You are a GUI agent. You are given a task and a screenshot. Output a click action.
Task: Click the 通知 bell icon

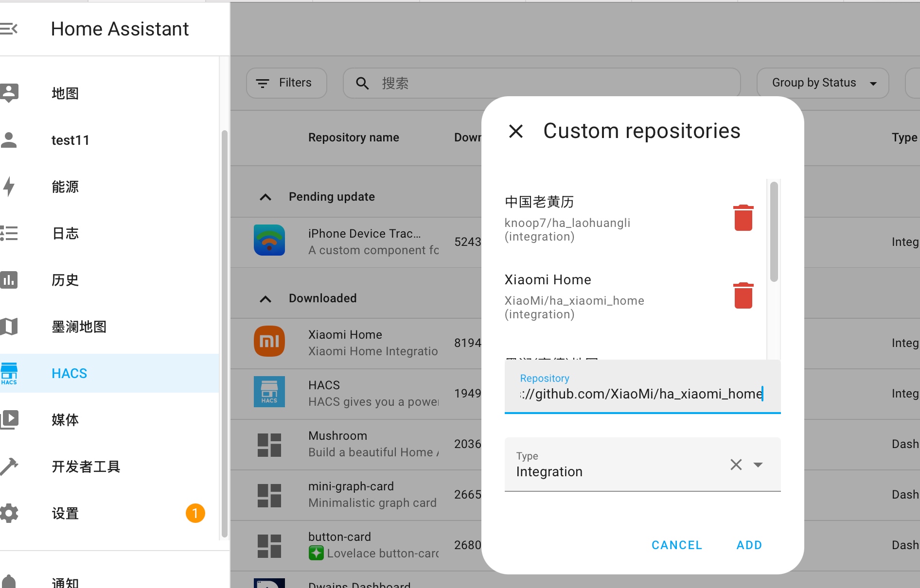pyautogui.click(x=9, y=581)
